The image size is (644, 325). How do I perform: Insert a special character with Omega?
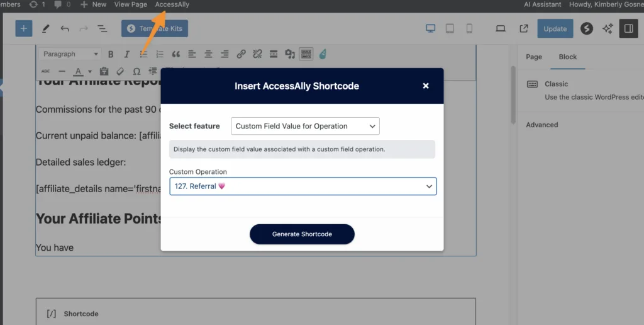[x=136, y=71]
